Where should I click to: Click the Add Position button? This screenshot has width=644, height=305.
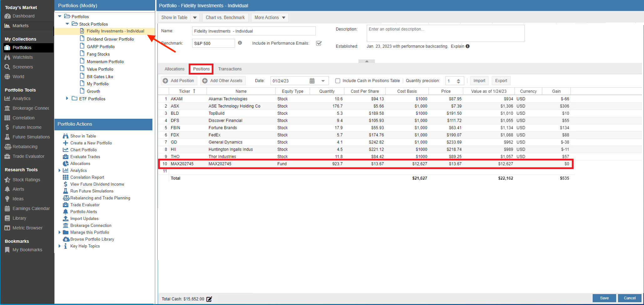coord(179,81)
